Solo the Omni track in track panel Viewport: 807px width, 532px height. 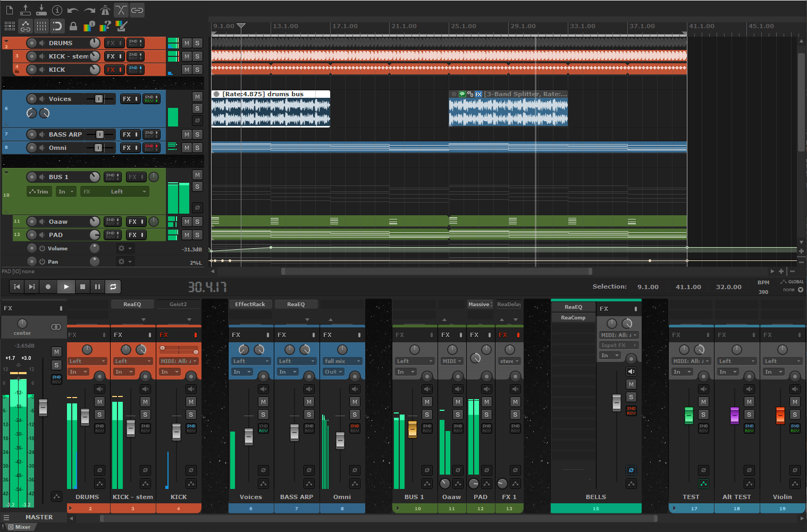point(197,148)
